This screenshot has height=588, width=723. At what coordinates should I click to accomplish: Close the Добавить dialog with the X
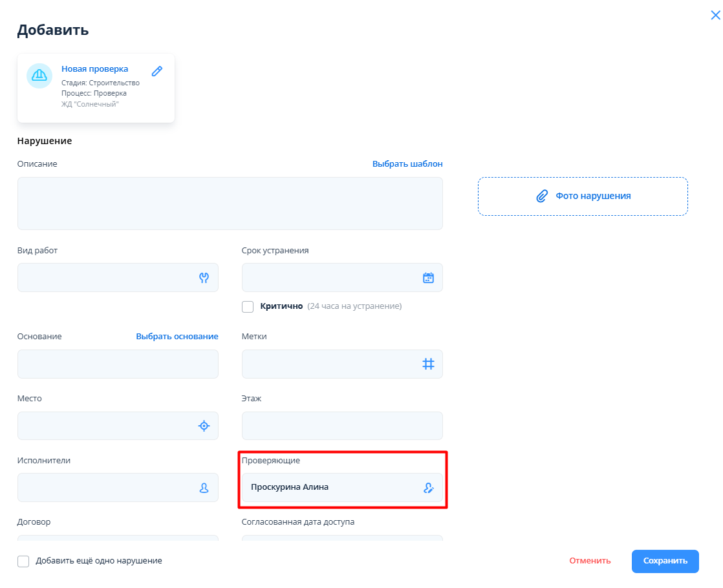click(x=715, y=16)
